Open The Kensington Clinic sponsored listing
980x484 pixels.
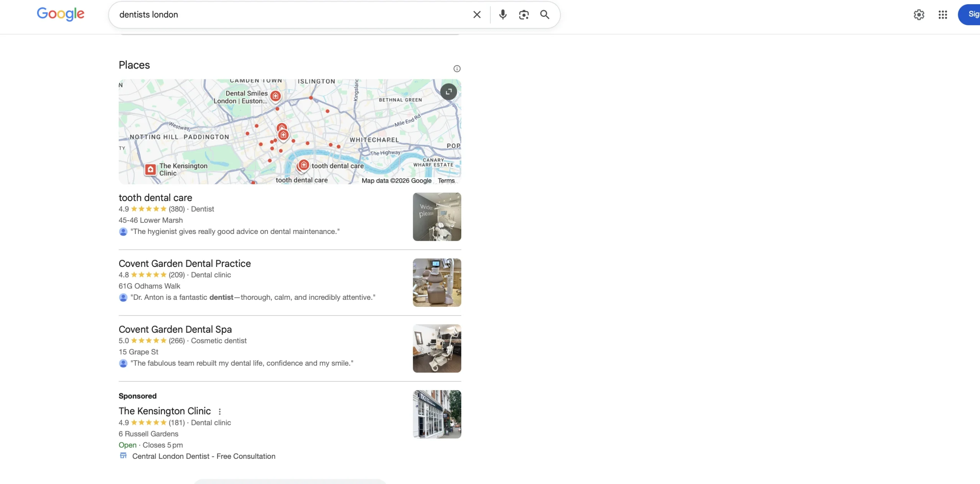[x=165, y=411]
